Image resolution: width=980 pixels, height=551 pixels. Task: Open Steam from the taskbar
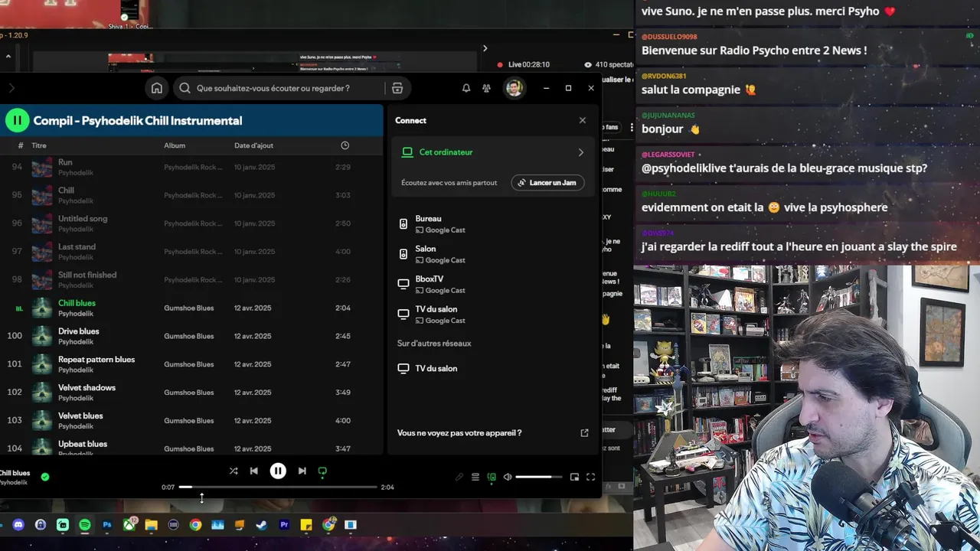point(262,525)
